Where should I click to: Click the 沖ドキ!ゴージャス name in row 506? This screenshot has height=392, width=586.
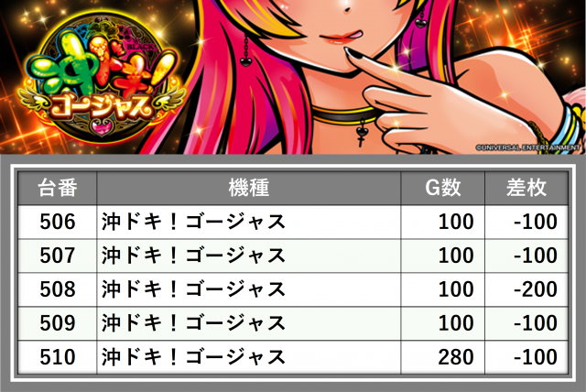coord(193,222)
